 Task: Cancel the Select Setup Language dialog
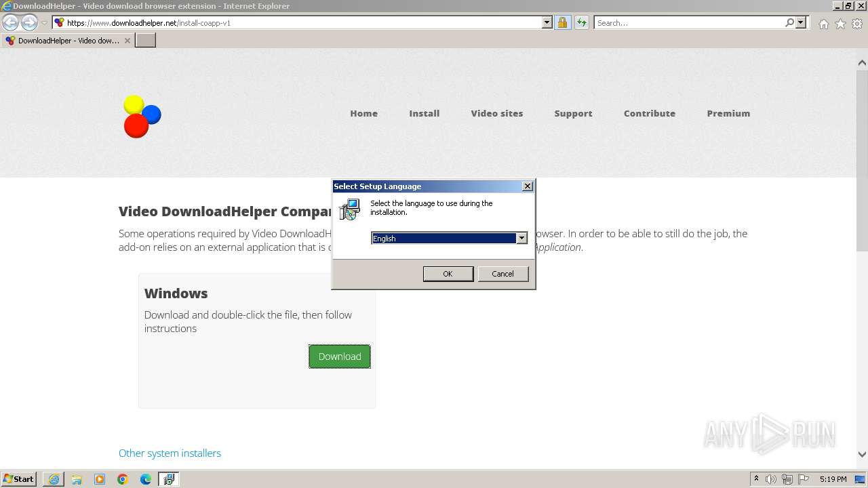tap(502, 274)
